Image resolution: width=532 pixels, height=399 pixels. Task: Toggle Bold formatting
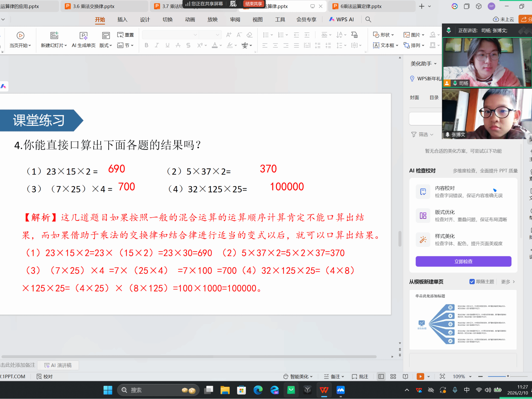pyautogui.click(x=147, y=45)
